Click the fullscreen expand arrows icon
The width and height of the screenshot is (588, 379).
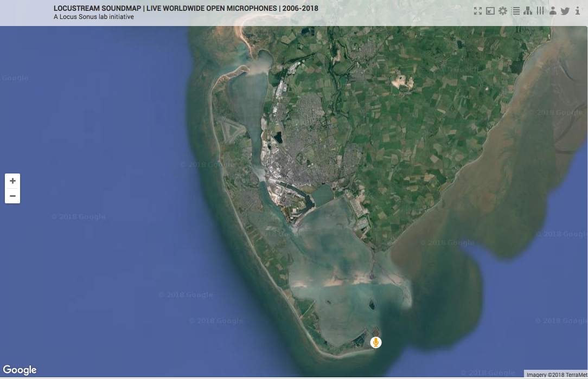point(477,11)
